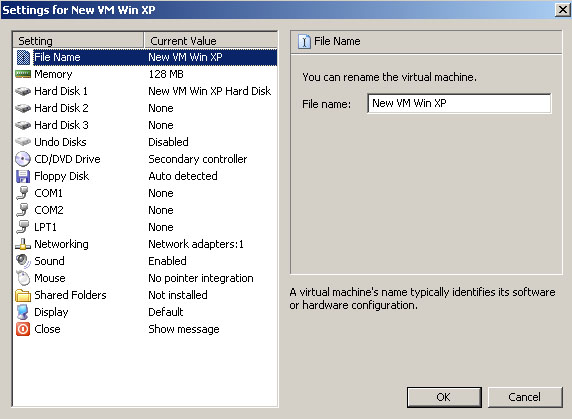The height and width of the screenshot is (419, 572).
Task: Select the Undo Disks row
Action: click(145, 142)
